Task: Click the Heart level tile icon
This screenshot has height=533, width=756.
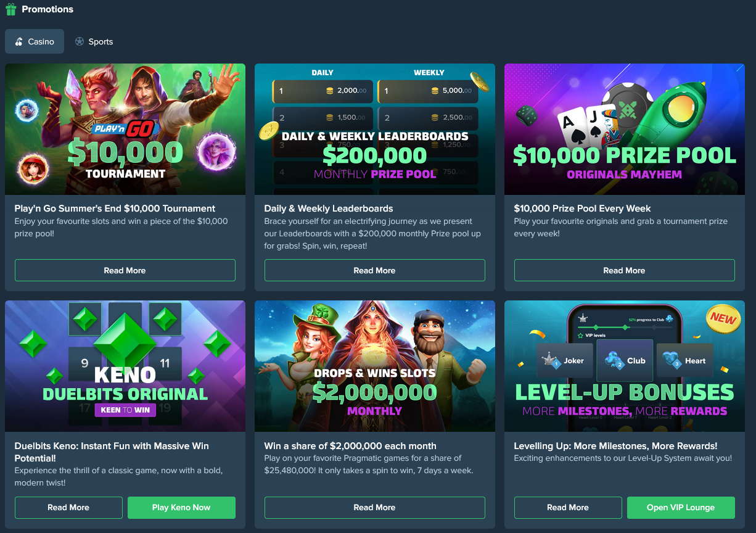Action: [670, 361]
